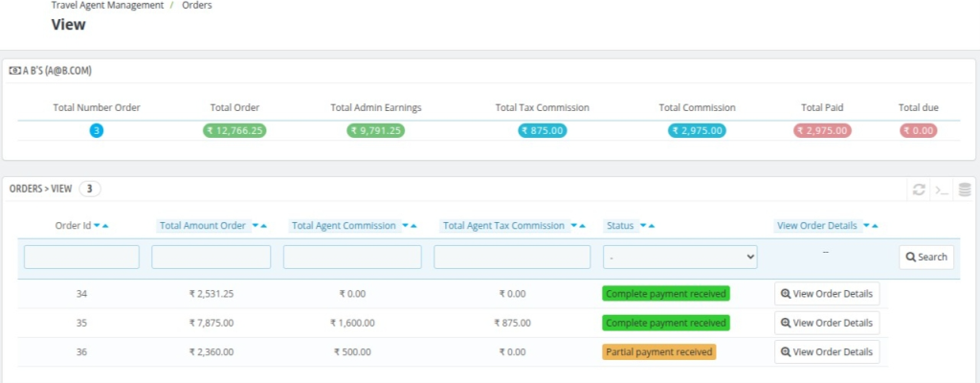Focus the Total Agent Commission filter field
This screenshot has height=383, width=980.
352,258
